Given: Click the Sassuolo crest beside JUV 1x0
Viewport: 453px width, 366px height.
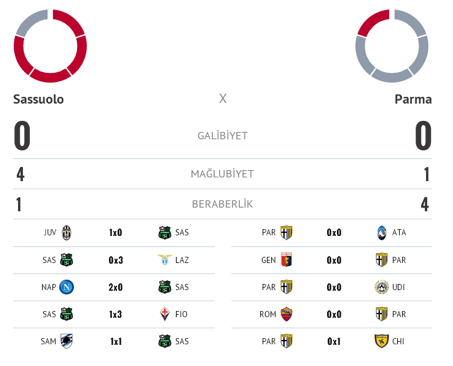Looking at the screenshot, I should pyautogui.click(x=165, y=233).
